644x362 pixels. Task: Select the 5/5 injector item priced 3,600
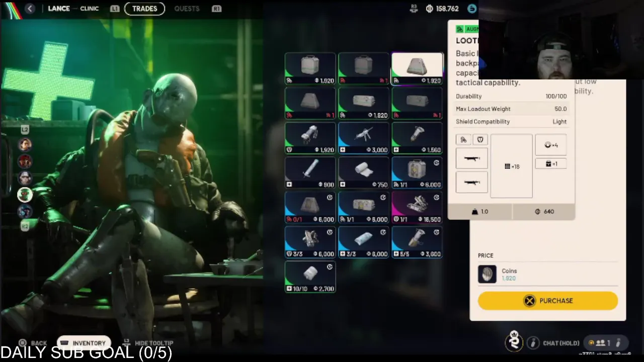pyautogui.click(x=417, y=242)
